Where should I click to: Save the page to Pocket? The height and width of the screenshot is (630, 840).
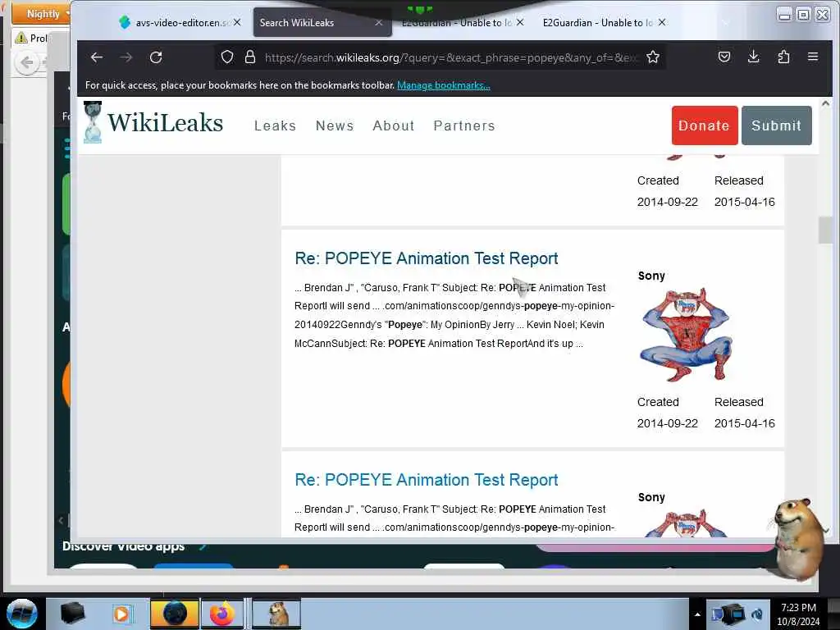click(x=724, y=57)
